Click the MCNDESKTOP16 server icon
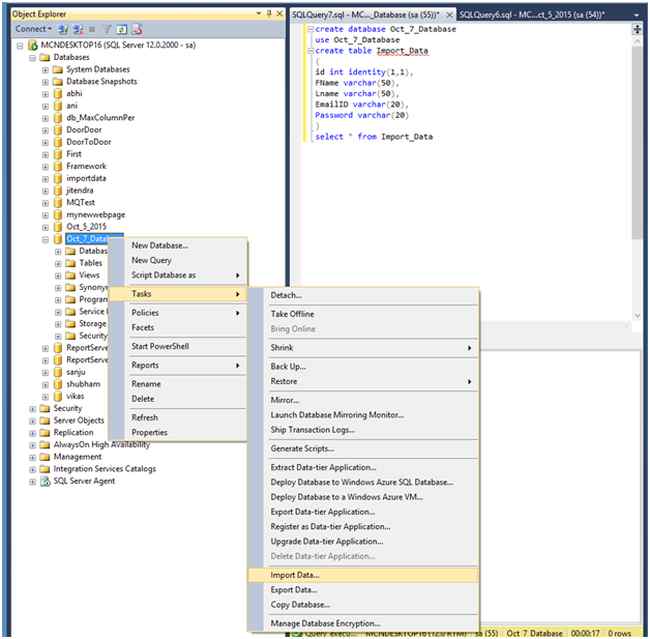650x639 pixels. pyautogui.click(x=33, y=45)
